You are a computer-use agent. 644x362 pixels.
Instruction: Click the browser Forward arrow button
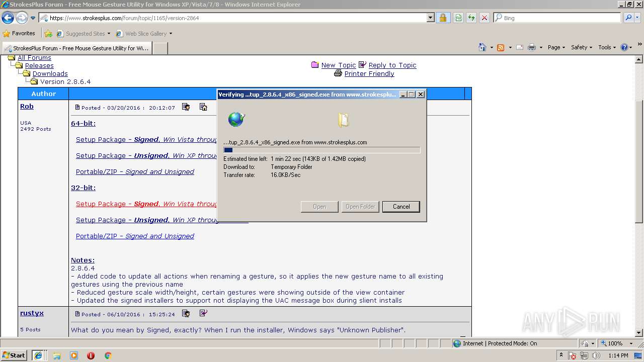tap(22, 18)
